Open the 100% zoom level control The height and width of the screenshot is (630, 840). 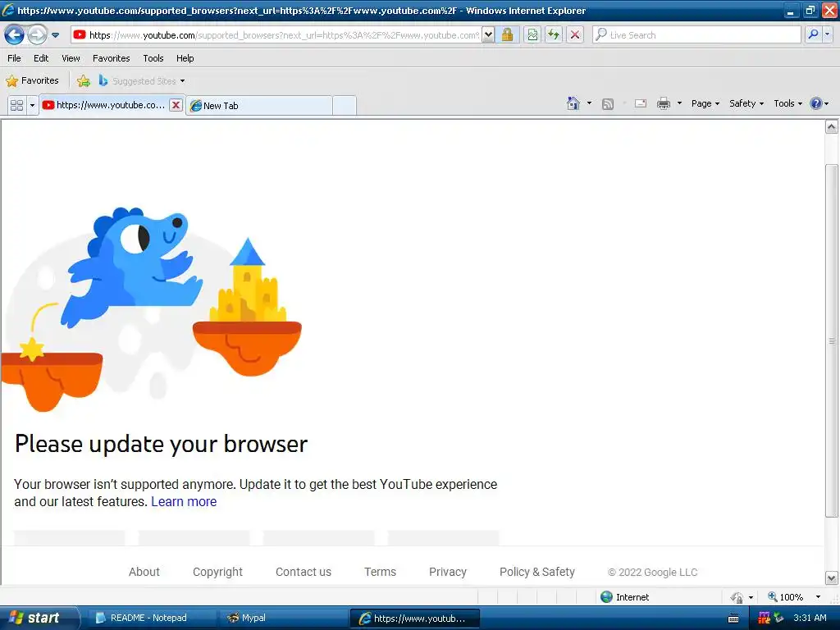pos(785,597)
